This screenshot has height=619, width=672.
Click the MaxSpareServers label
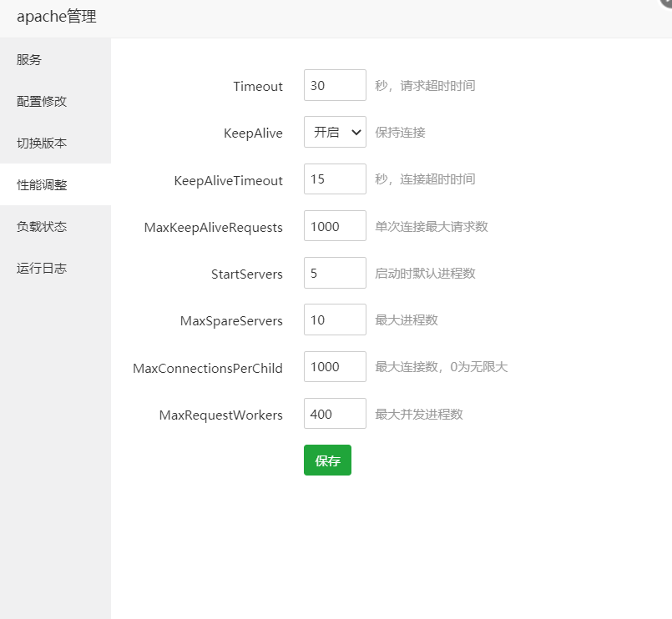[231, 321]
